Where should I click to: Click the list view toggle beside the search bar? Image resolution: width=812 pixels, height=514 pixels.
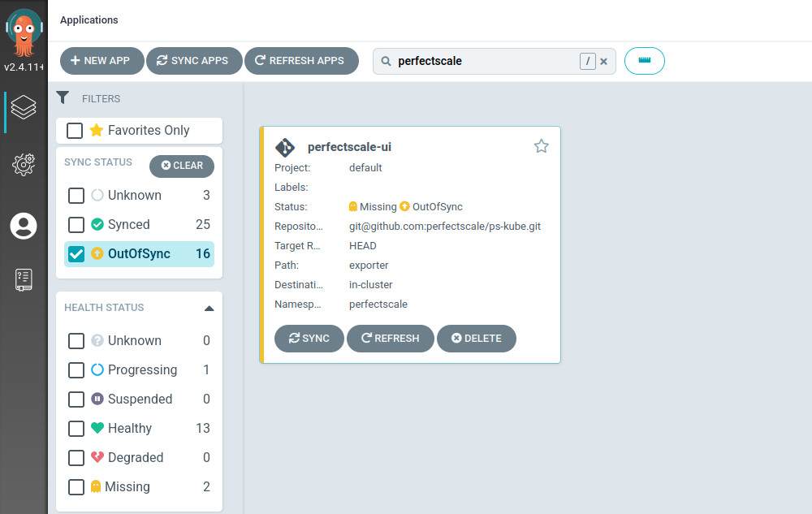click(x=644, y=60)
